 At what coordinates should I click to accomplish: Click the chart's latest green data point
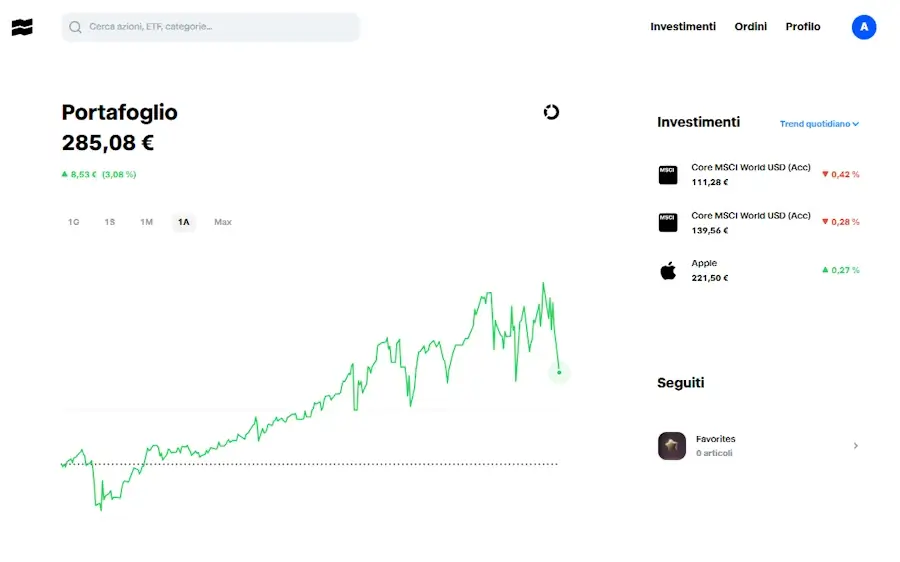[x=559, y=373]
